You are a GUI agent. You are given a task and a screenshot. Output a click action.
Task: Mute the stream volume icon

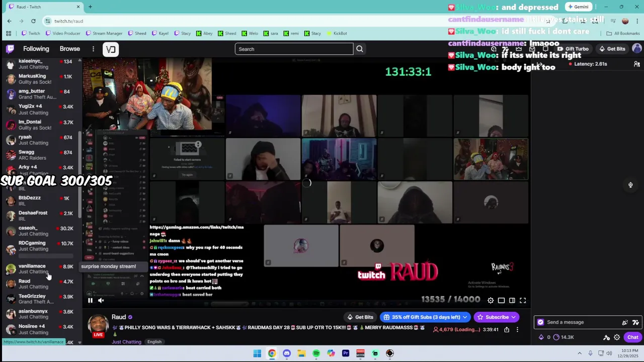[x=101, y=300]
